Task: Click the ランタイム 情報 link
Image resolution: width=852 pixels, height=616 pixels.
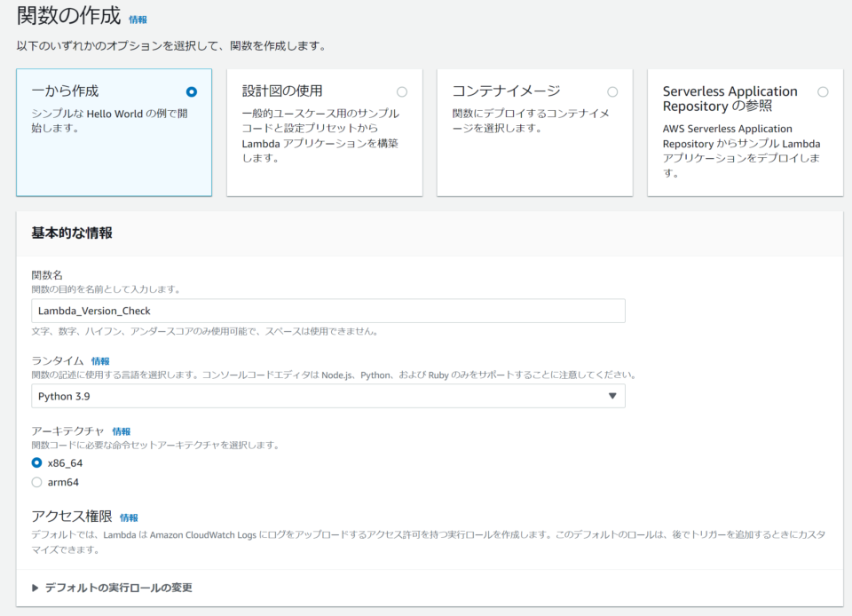Action: tap(99, 360)
